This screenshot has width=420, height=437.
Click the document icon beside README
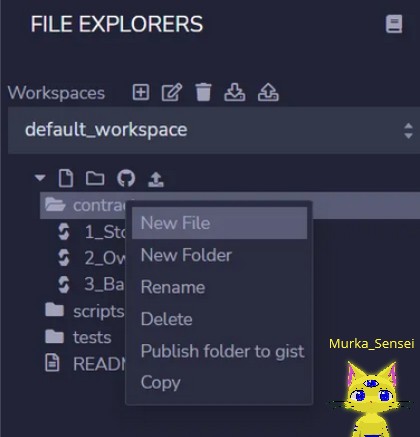pyautogui.click(x=52, y=363)
